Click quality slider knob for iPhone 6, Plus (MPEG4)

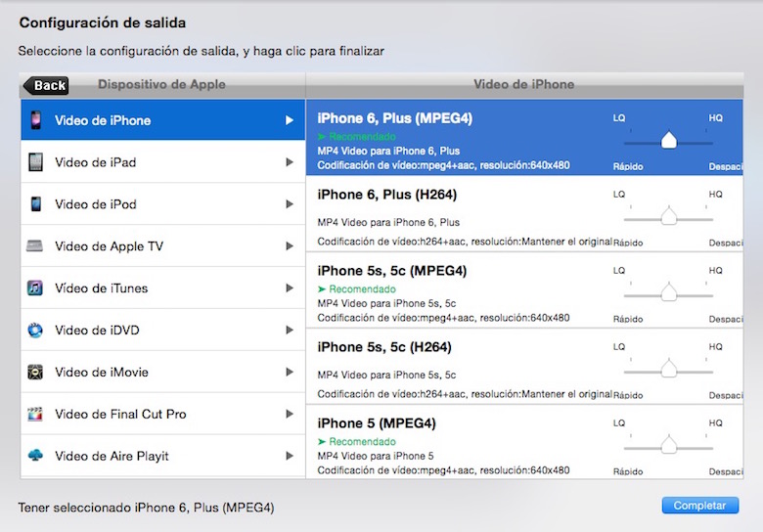[x=668, y=140]
